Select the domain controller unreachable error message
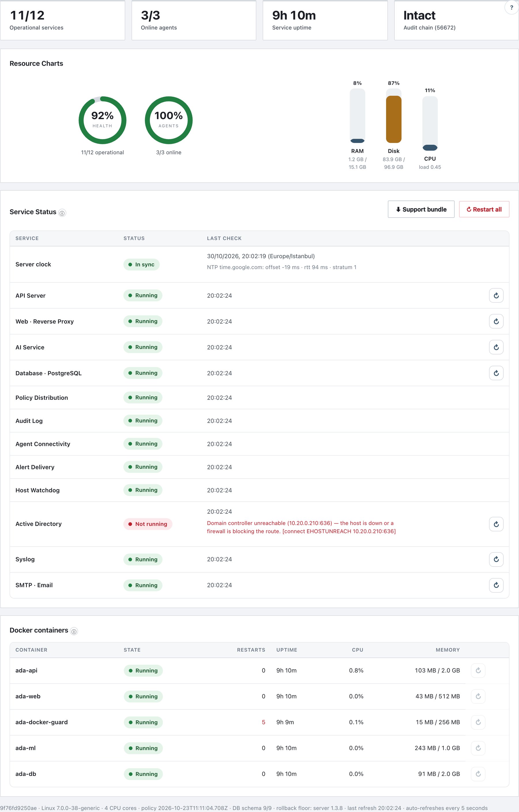The image size is (519, 812). tap(301, 527)
